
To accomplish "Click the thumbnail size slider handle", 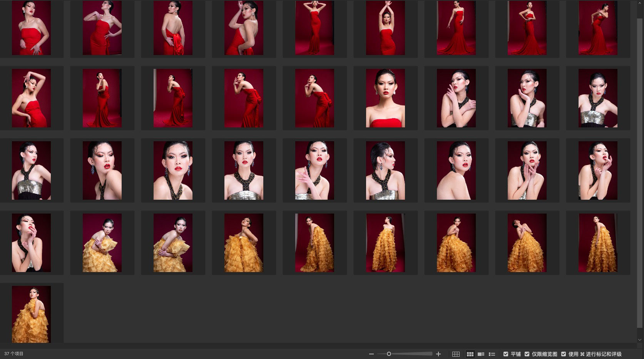I will [x=389, y=354].
